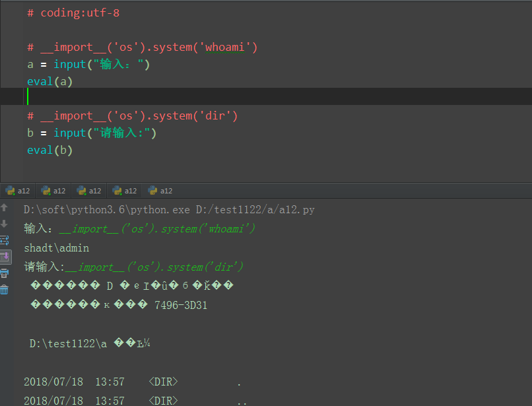
Task: Toggle the soft-wrap console icon
Action: (5, 240)
